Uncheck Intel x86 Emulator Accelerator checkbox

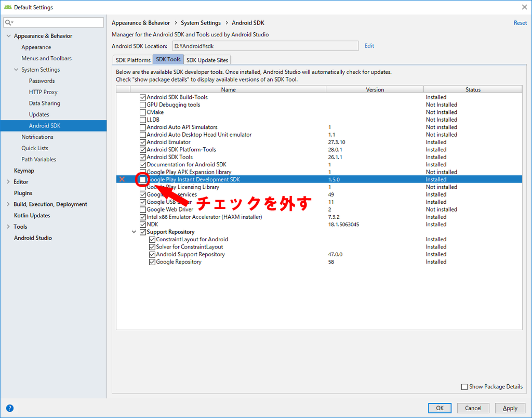(143, 217)
